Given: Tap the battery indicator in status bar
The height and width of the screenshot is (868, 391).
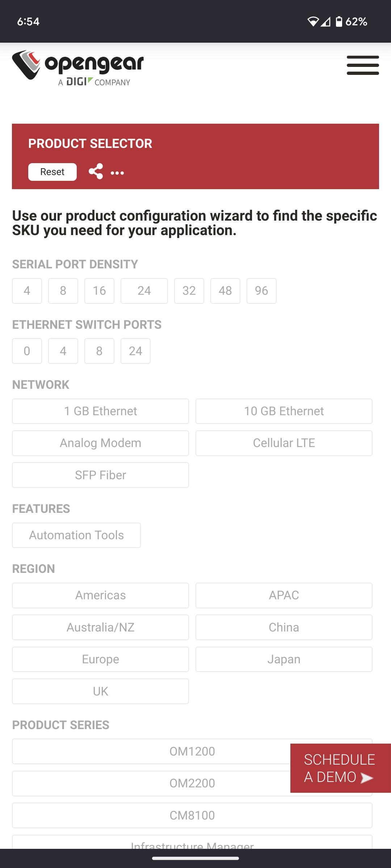Looking at the screenshot, I should point(340,22).
